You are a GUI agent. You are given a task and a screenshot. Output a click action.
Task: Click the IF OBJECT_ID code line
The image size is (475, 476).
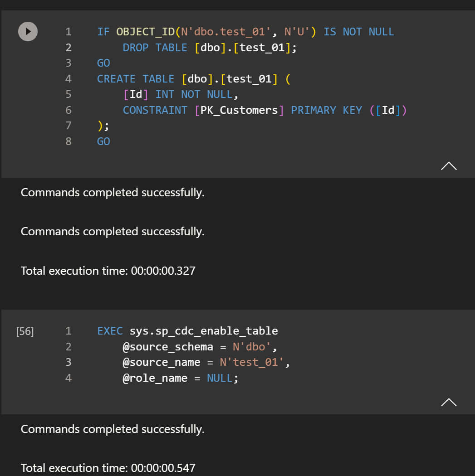tap(245, 32)
